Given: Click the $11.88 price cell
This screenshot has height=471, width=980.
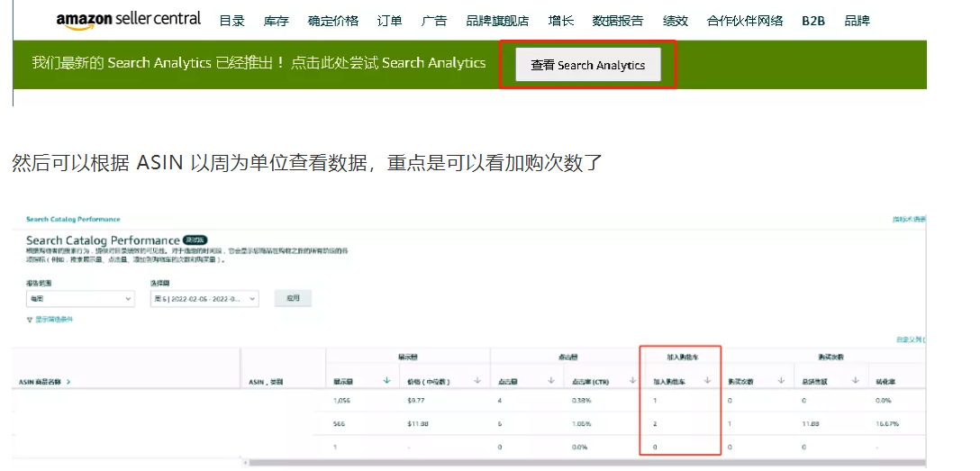Looking at the screenshot, I should pos(420,424).
